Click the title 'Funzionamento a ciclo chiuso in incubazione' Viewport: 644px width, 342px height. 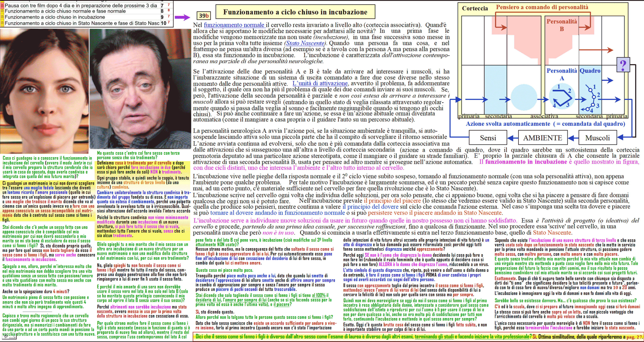click(295, 12)
